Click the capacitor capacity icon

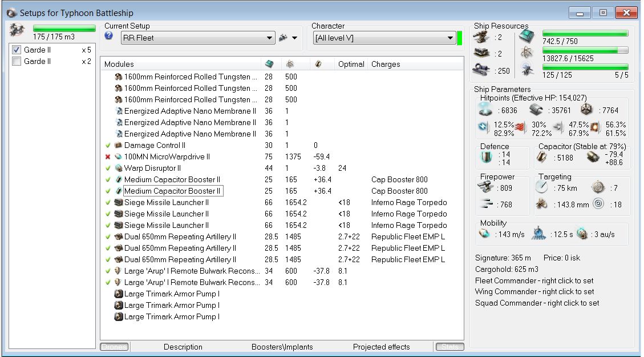tap(542, 157)
